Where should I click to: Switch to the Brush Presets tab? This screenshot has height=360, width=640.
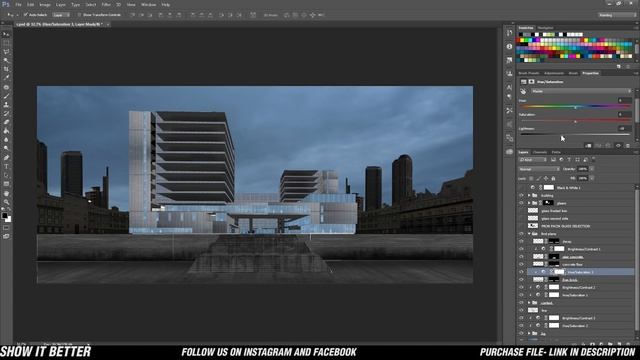pos(529,73)
